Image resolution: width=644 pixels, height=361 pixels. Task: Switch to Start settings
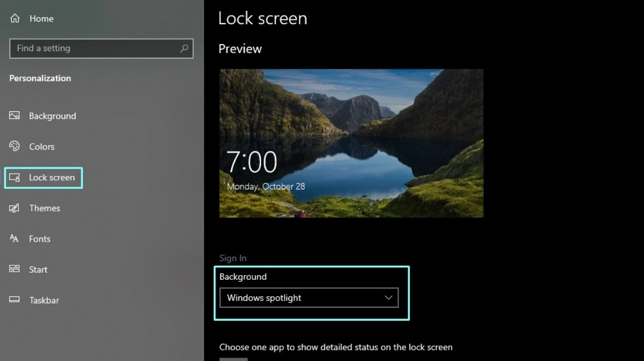(x=37, y=270)
